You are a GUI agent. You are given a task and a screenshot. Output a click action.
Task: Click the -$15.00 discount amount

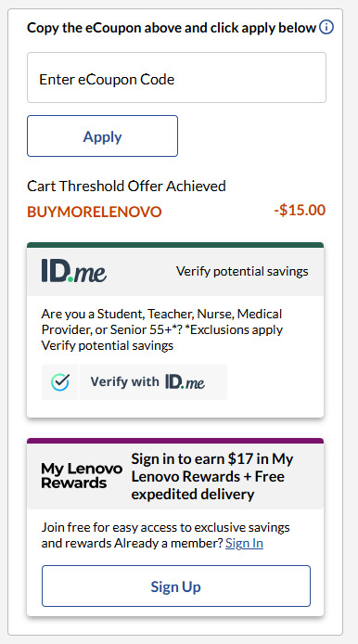coord(300,211)
